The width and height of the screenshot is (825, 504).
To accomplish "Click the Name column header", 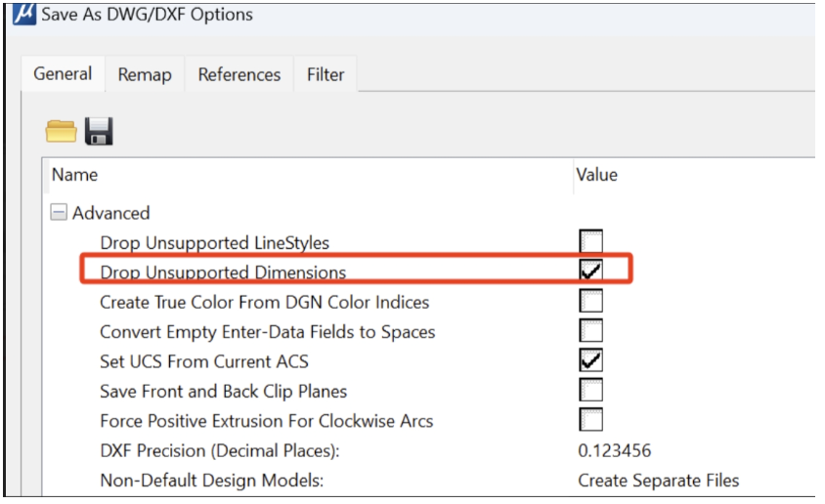I will [x=75, y=175].
